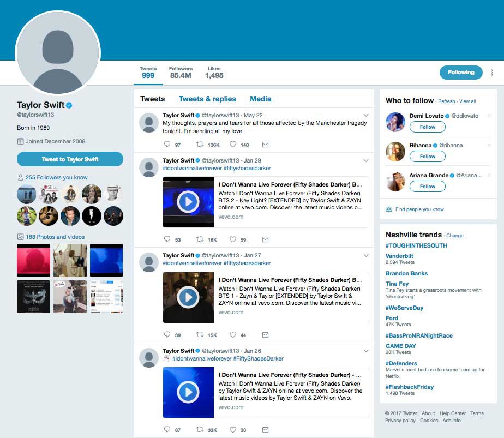This screenshot has height=438, width=504.
Task: Switch to Tweets & replies tab
Action: click(x=207, y=99)
